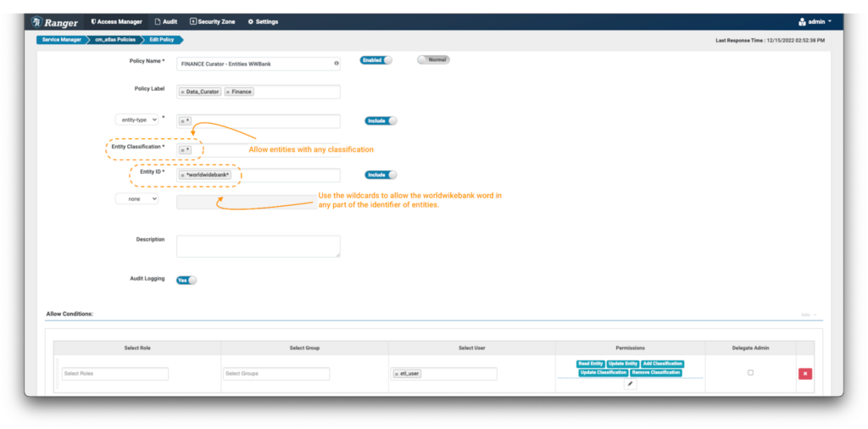Go to cm_atlas Policies breadcrumb
868x429 pixels.
(x=115, y=40)
